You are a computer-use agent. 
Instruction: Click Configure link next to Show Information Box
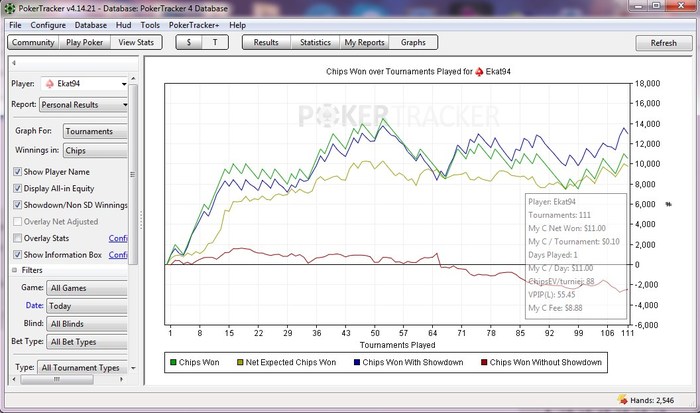[118, 254]
